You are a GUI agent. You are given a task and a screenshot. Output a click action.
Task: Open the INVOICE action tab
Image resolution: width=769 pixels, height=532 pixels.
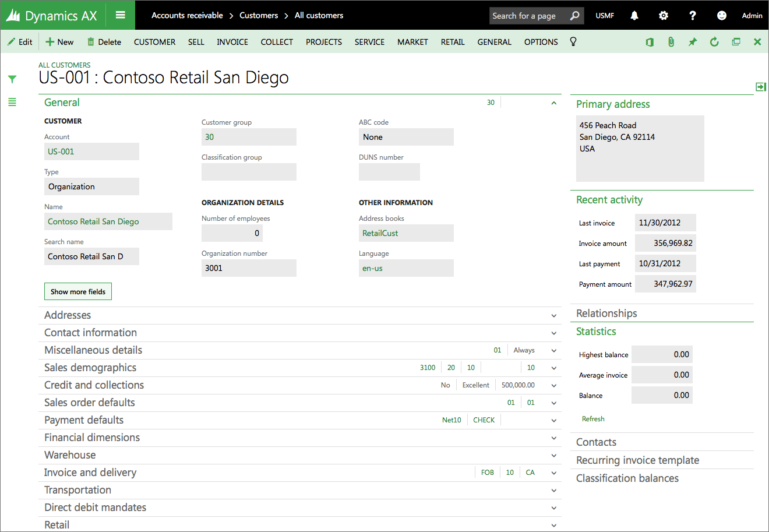click(232, 42)
